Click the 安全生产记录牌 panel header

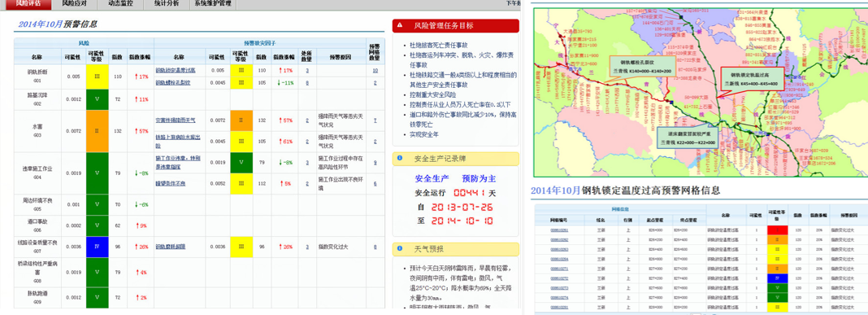[x=456, y=159]
